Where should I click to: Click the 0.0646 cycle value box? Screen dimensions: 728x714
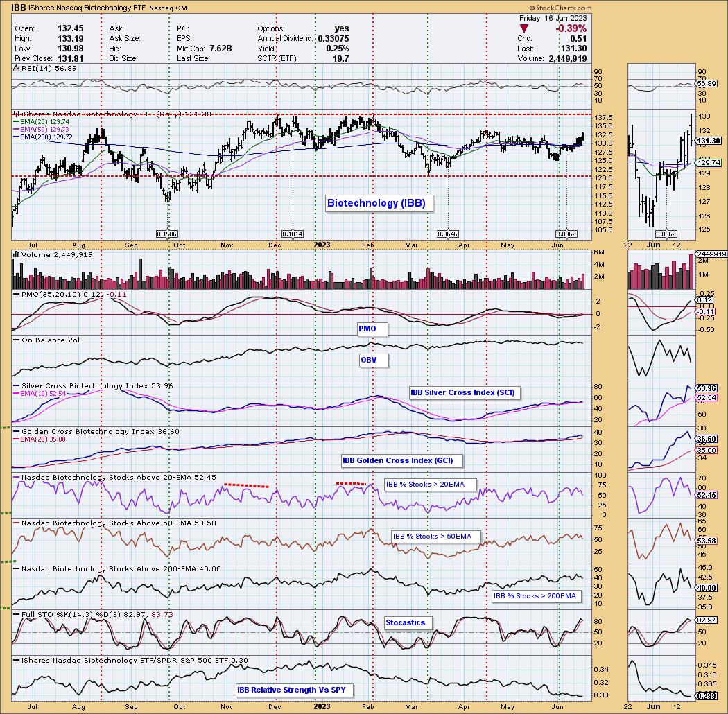[448, 234]
